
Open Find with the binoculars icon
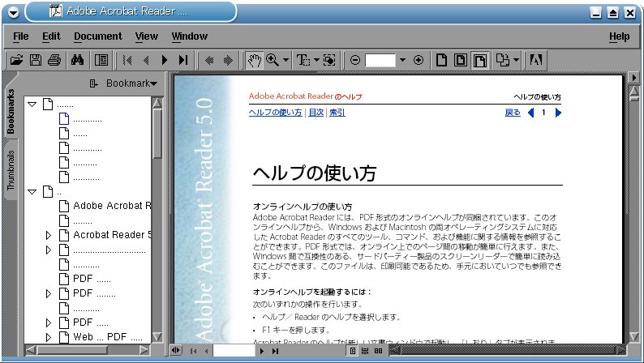[77, 60]
